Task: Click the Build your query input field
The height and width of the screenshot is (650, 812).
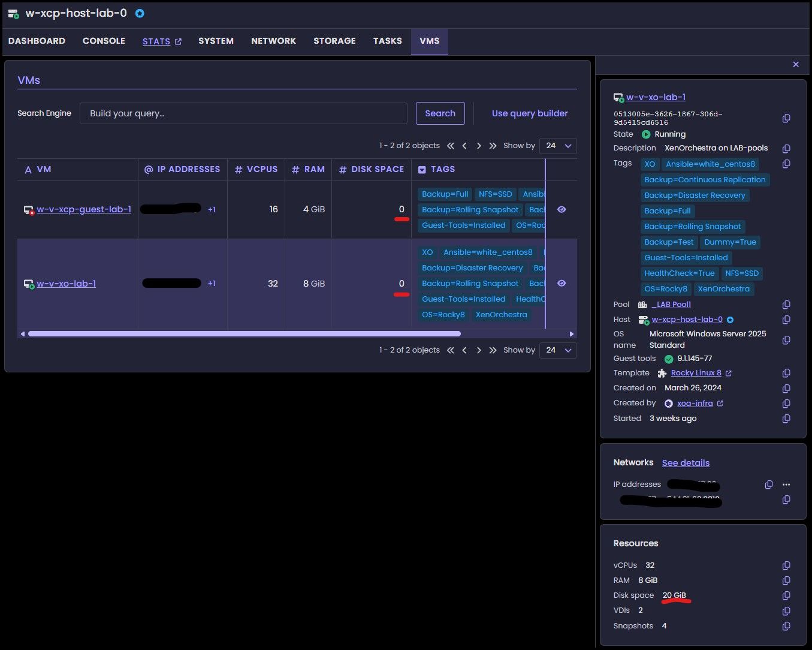Action: click(243, 113)
